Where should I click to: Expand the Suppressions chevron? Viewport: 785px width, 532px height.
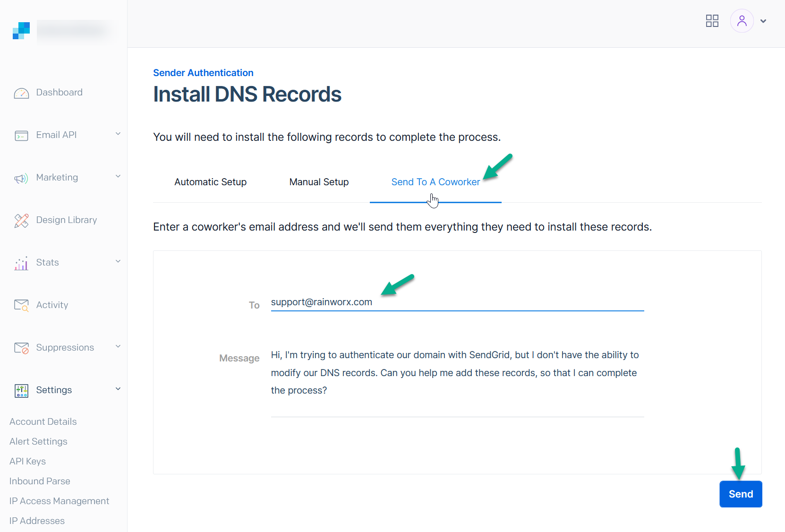pyautogui.click(x=118, y=346)
